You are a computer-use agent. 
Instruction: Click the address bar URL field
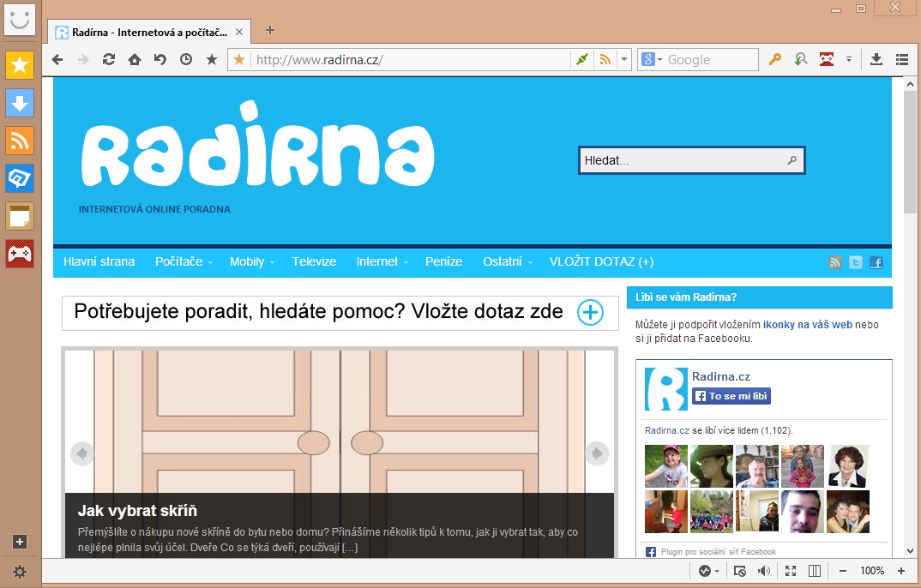click(x=410, y=59)
